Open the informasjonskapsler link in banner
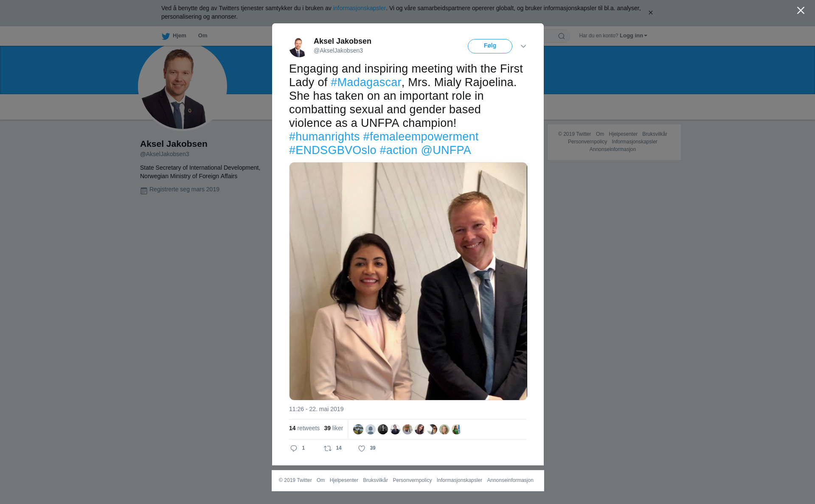Screen dimensions: 815x504 [x=359, y=8]
